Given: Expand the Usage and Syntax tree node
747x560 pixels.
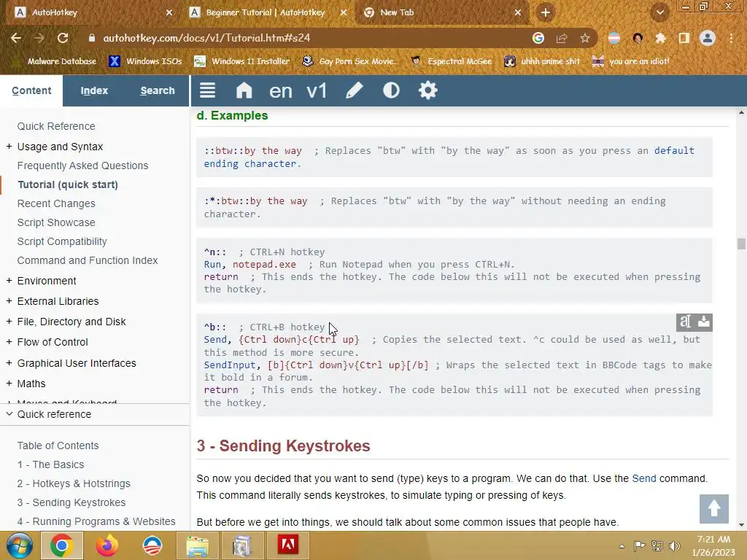Looking at the screenshot, I should point(9,147).
